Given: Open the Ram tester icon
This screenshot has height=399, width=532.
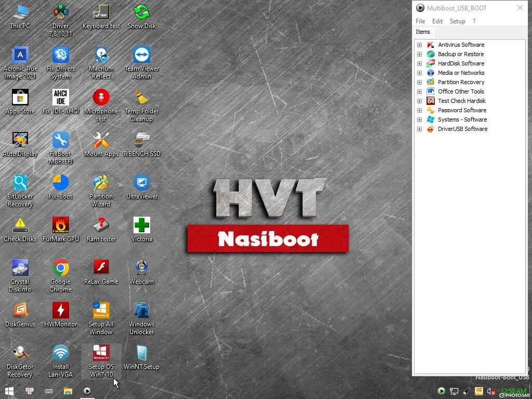Looking at the screenshot, I should coord(101,230).
